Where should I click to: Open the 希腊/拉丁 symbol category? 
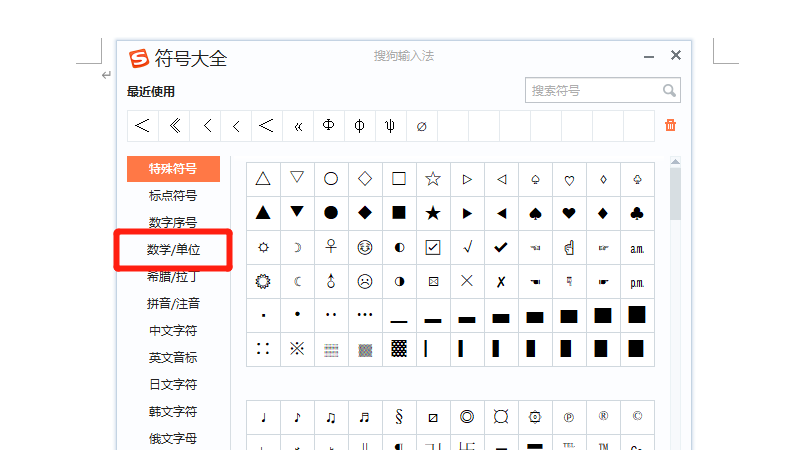click(173, 276)
